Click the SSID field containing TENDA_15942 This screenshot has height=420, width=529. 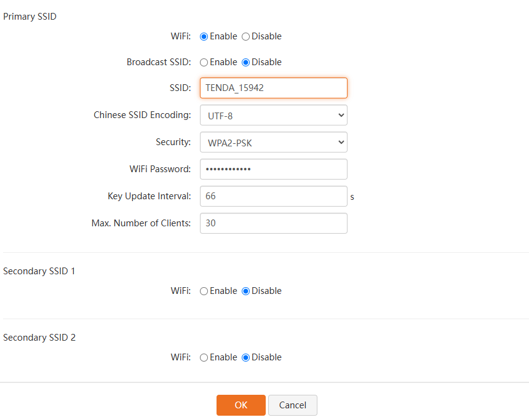tap(273, 88)
